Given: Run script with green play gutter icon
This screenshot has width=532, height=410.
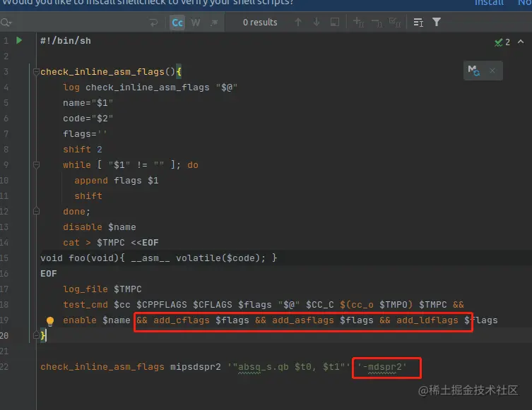Looking at the screenshot, I should pyautogui.click(x=19, y=41).
